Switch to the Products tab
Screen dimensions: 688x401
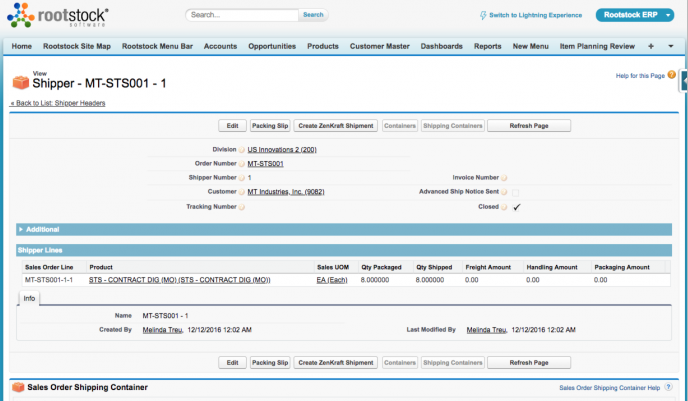(323, 46)
